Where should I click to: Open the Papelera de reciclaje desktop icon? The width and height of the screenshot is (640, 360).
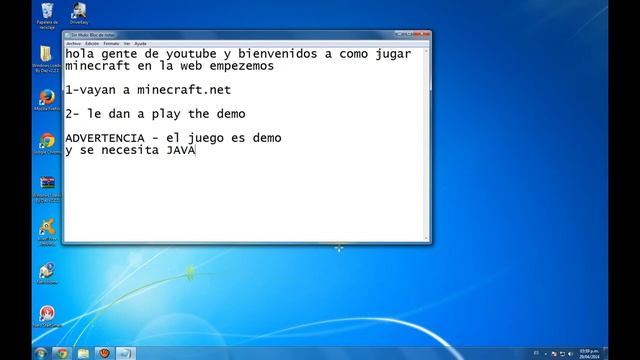pyautogui.click(x=47, y=16)
